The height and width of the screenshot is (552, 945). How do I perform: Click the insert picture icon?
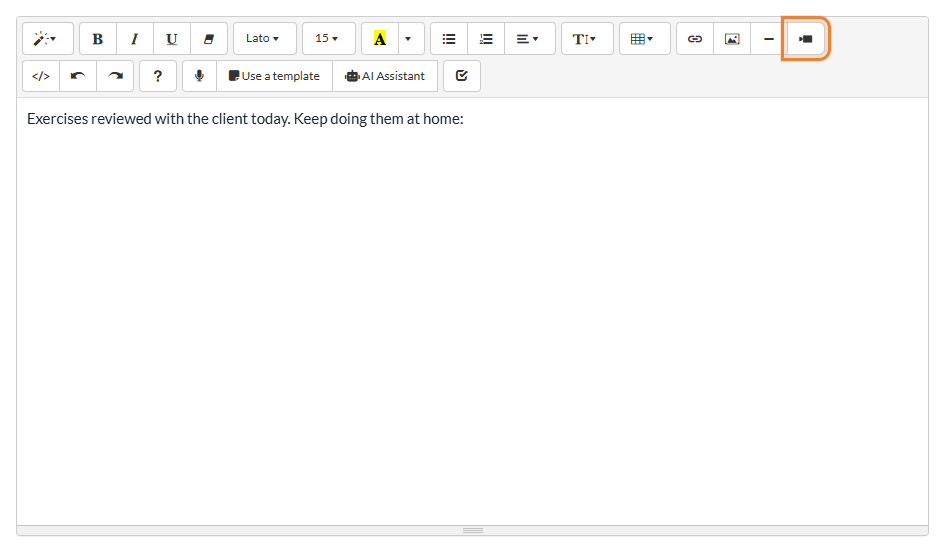pyautogui.click(x=732, y=39)
